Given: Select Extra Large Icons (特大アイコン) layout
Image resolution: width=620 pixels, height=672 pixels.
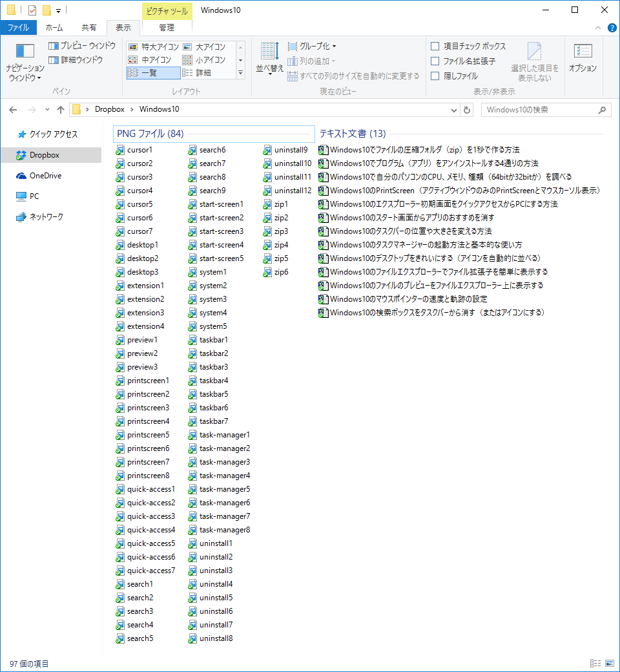Looking at the screenshot, I should click(x=153, y=47).
